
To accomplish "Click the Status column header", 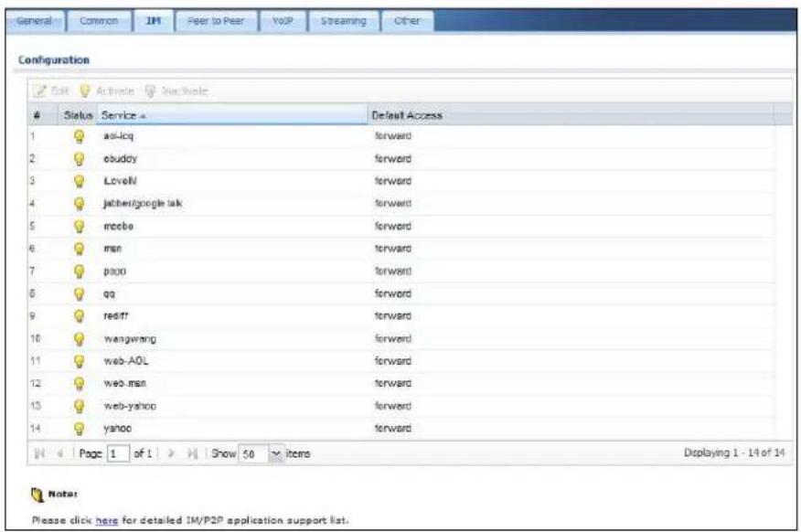I will [78, 115].
